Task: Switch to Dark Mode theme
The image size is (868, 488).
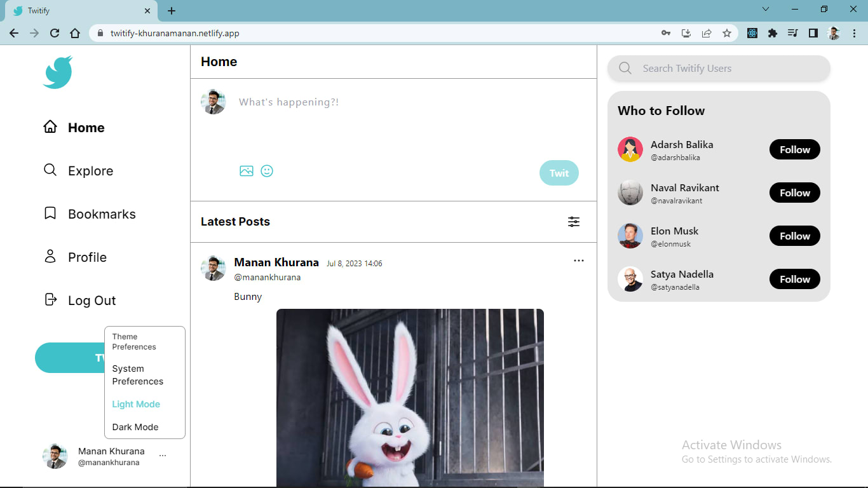Action: [x=135, y=427]
